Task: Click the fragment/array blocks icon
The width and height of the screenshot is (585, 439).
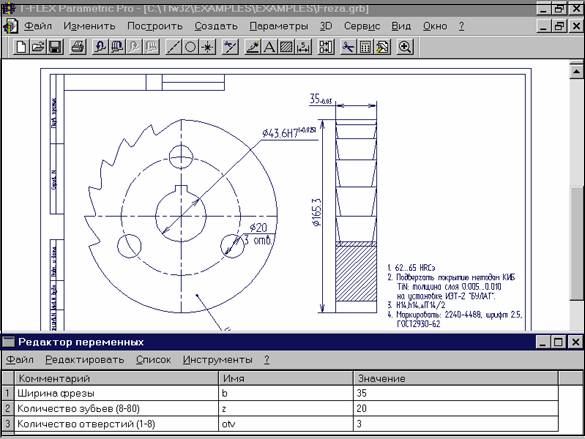Action: [326, 47]
